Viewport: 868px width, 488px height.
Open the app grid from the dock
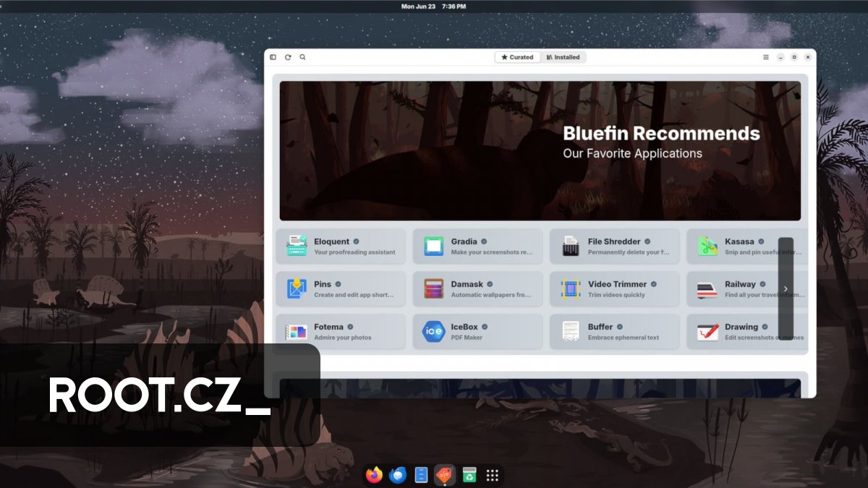coord(493,476)
